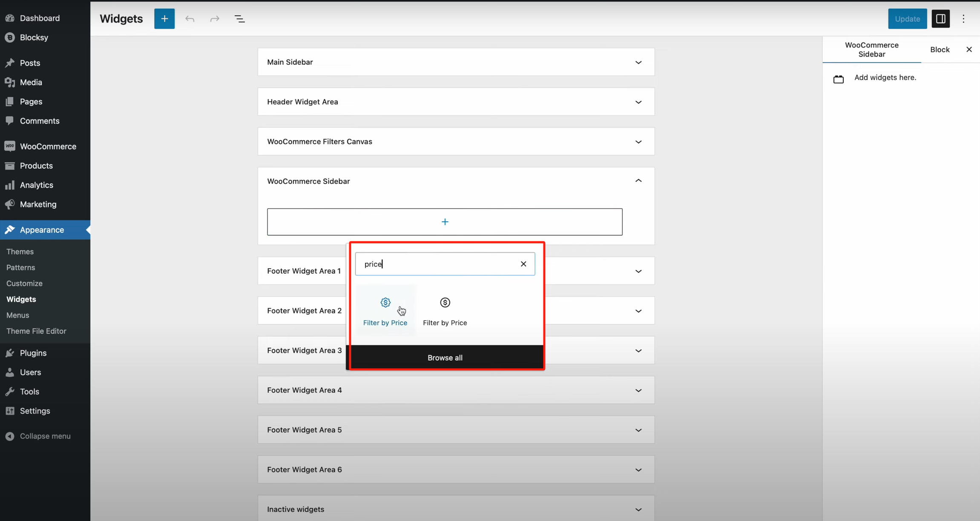This screenshot has height=521, width=980.
Task: Toggle the settings sidebar panel icon
Action: [940, 19]
